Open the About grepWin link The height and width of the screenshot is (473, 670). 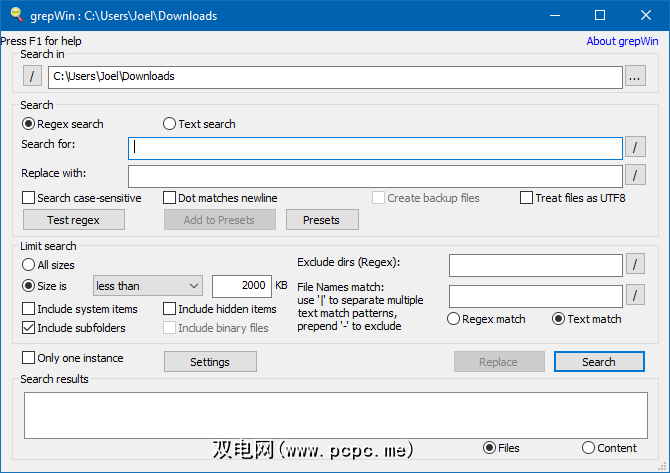click(x=622, y=41)
